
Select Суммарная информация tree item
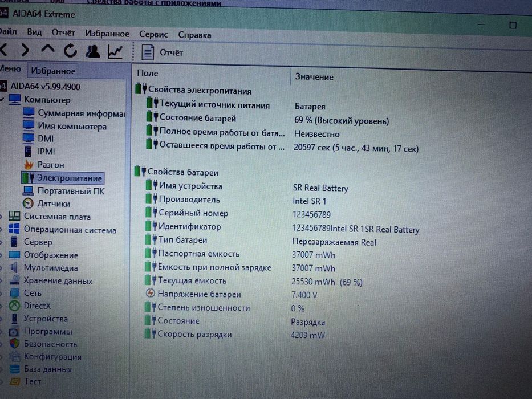[82, 113]
